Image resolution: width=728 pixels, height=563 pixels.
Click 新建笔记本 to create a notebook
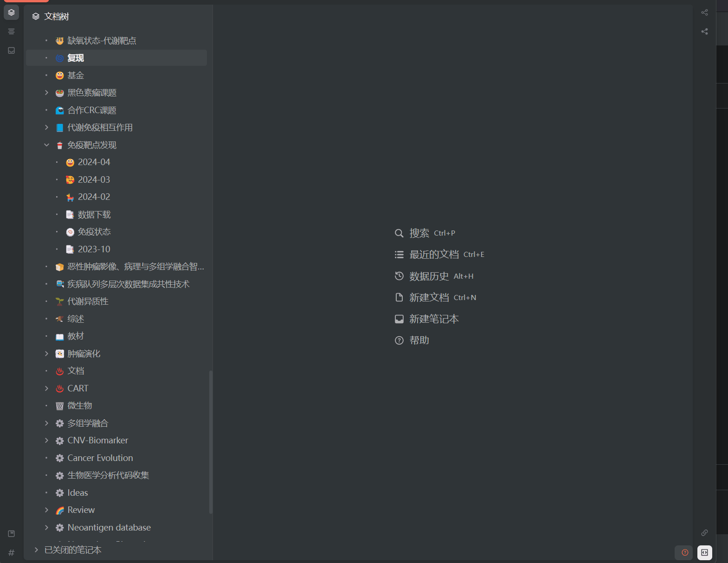pos(426,319)
